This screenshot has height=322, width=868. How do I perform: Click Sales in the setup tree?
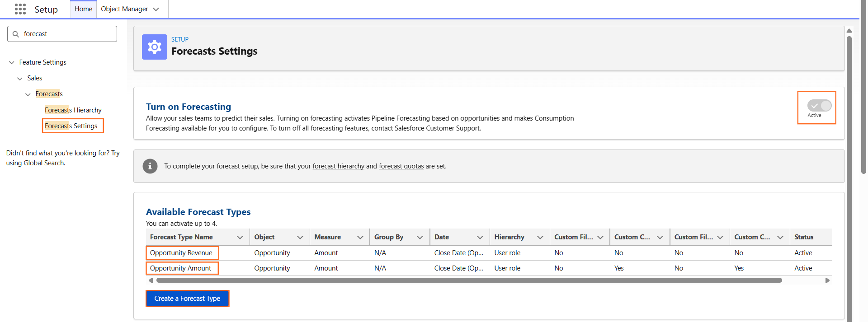pos(35,78)
